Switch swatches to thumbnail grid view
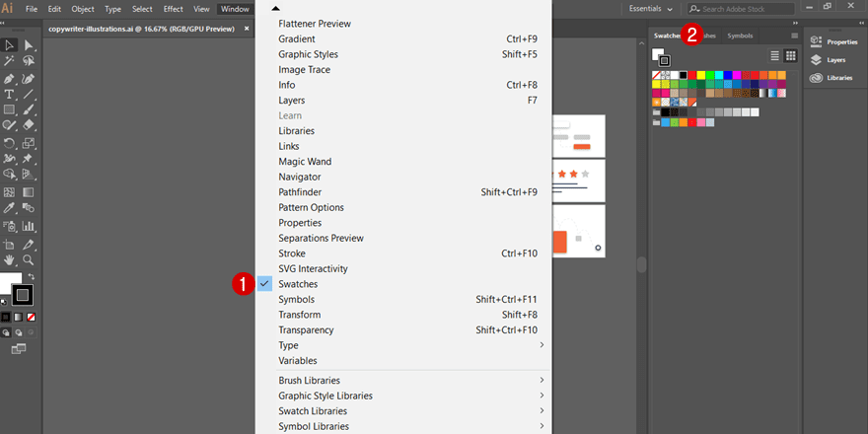The width and height of the screenshot is (868, 434). (790, 55)
